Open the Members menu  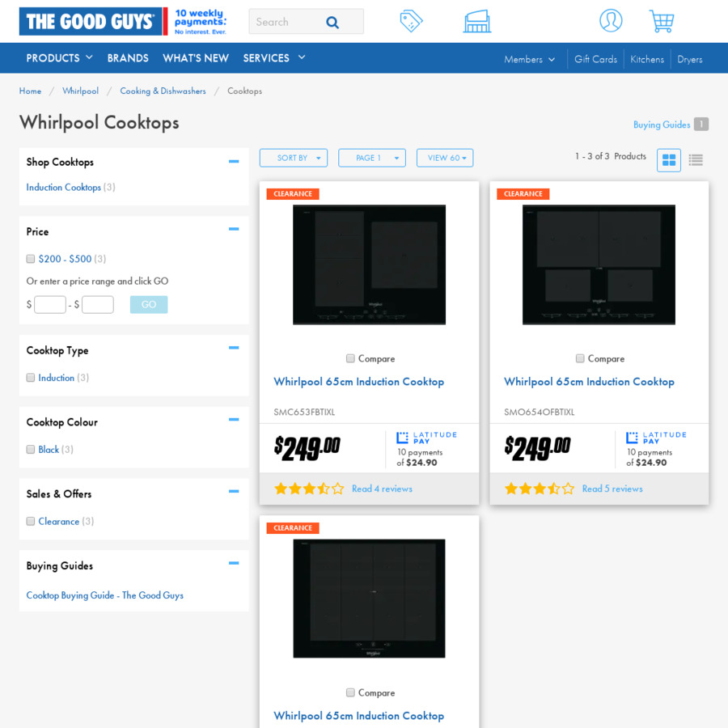[x=529, y=59]
